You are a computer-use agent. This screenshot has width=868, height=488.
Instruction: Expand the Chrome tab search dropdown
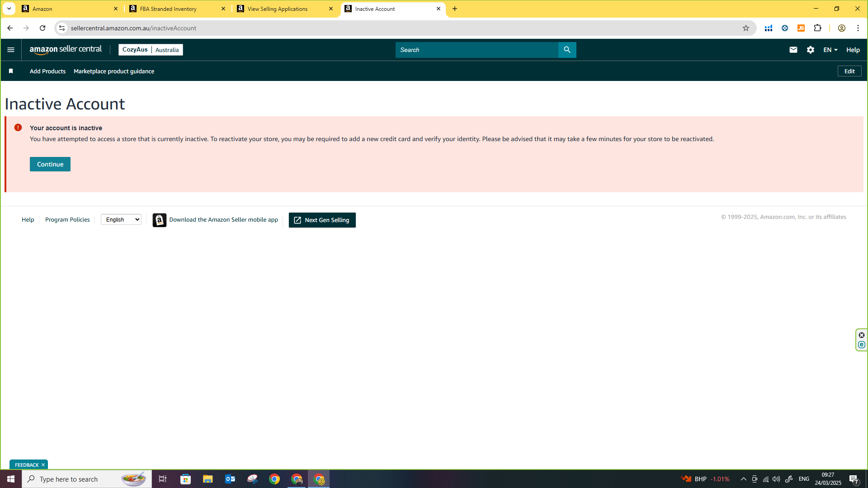coord(9,9)
